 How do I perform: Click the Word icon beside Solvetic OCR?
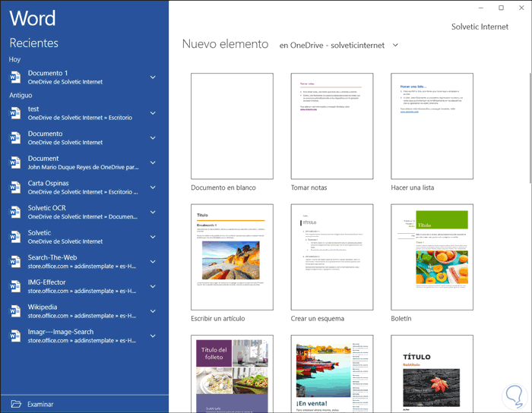(x=14, y=212)
